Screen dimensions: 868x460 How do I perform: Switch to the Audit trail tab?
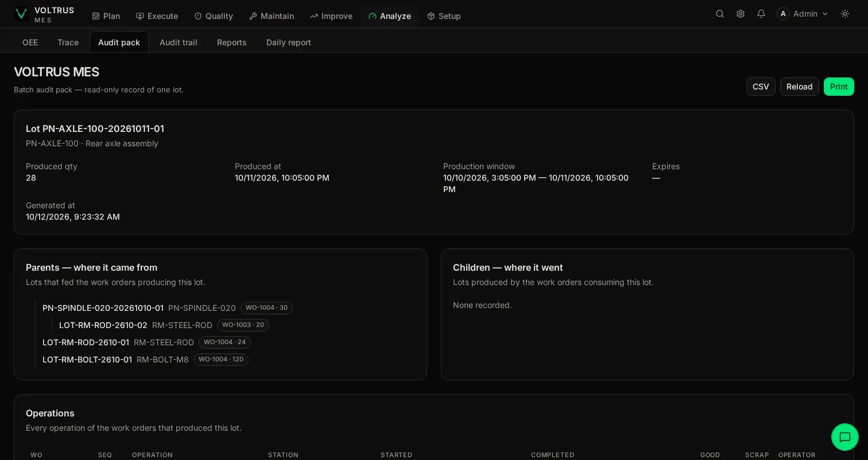(179, 42)
